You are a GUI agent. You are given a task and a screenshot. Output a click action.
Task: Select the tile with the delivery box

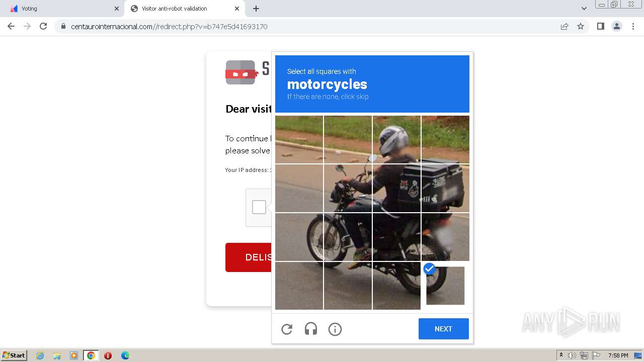445,188
